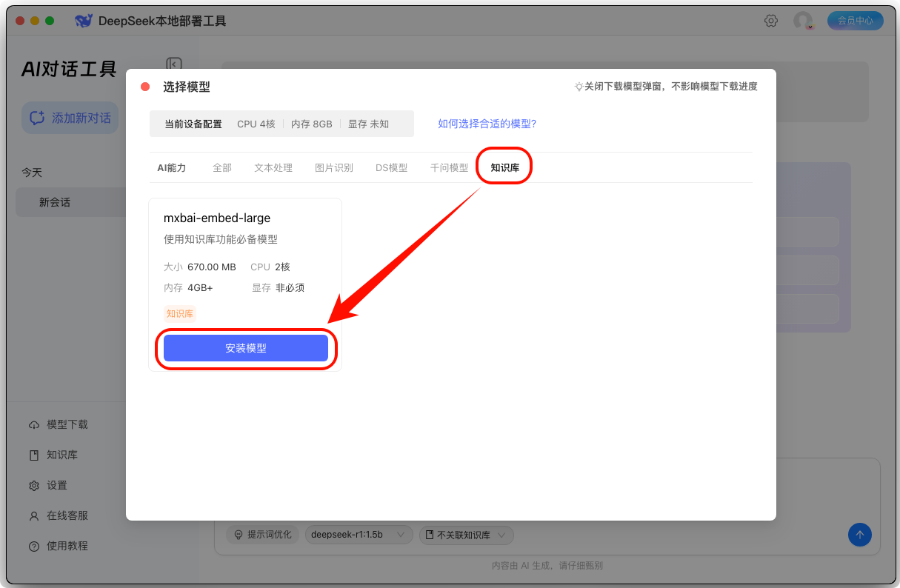The height and width of the screenshot is (588, 900).
Task: Close the 选择模型 dialog with red dot
Action: (145, 87)
